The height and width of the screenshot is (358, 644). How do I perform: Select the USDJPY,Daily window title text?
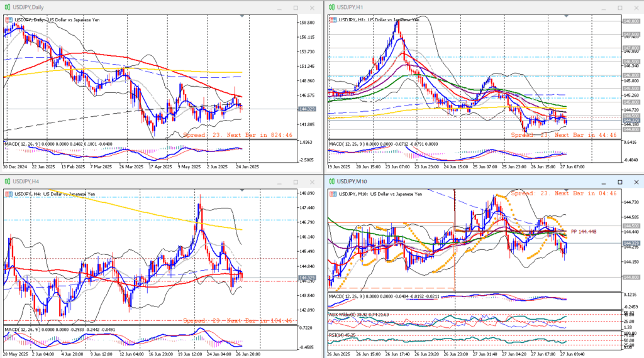tap(28, 8)
